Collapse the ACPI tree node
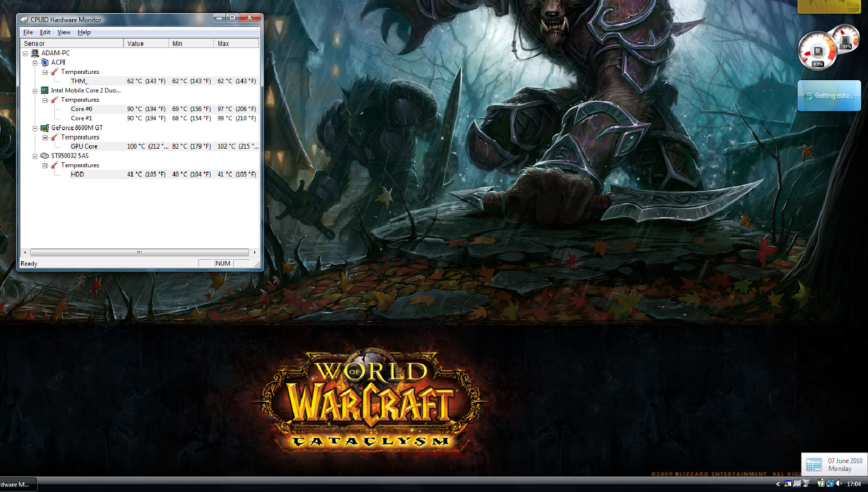Screen dimensions: 868x492 tap(35, 63)
